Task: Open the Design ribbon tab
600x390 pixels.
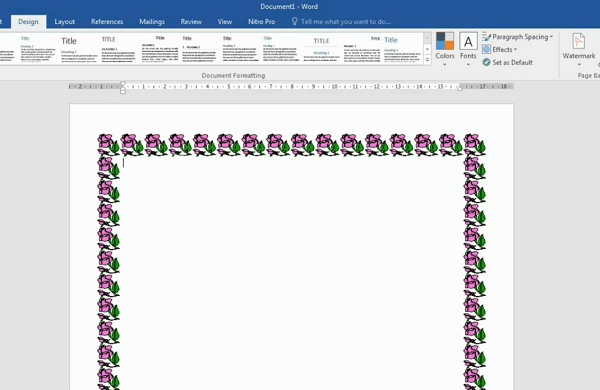Action: click(x=28, y=22)
